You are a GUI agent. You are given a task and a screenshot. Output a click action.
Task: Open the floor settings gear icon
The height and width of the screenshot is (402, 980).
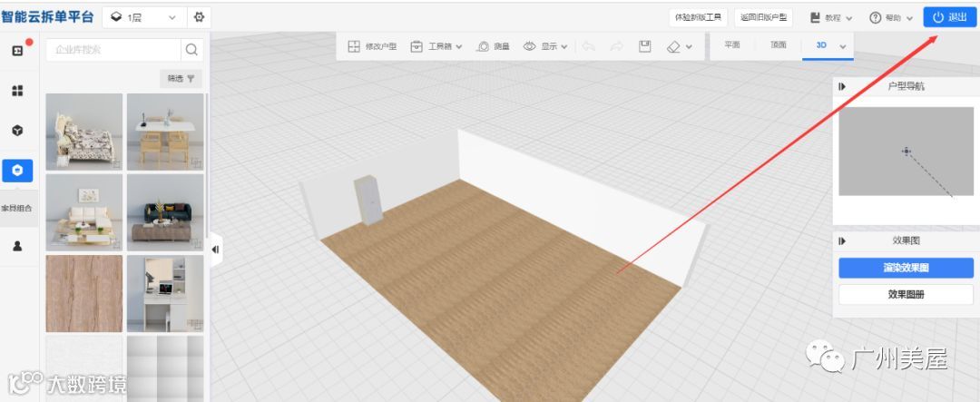(x=200, y=17)
